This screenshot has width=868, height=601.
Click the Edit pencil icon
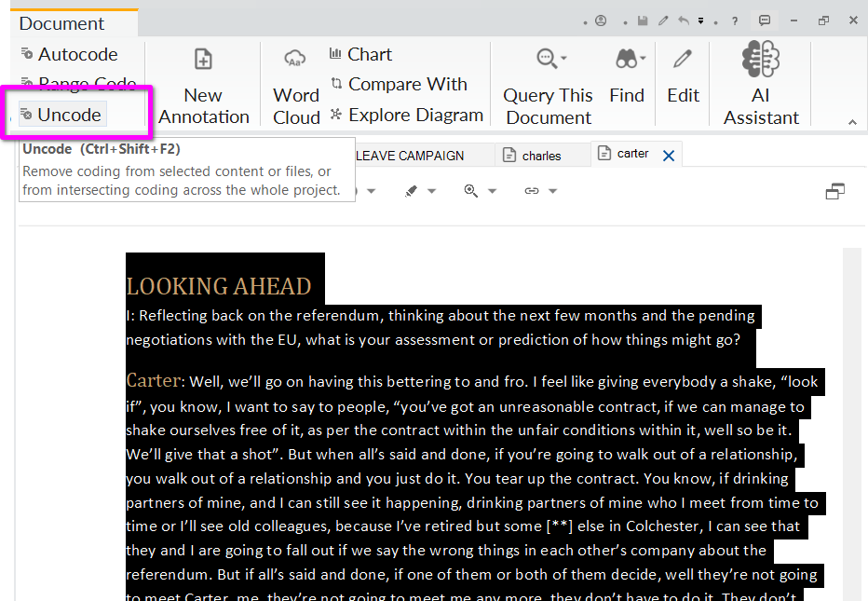(683, 75)
